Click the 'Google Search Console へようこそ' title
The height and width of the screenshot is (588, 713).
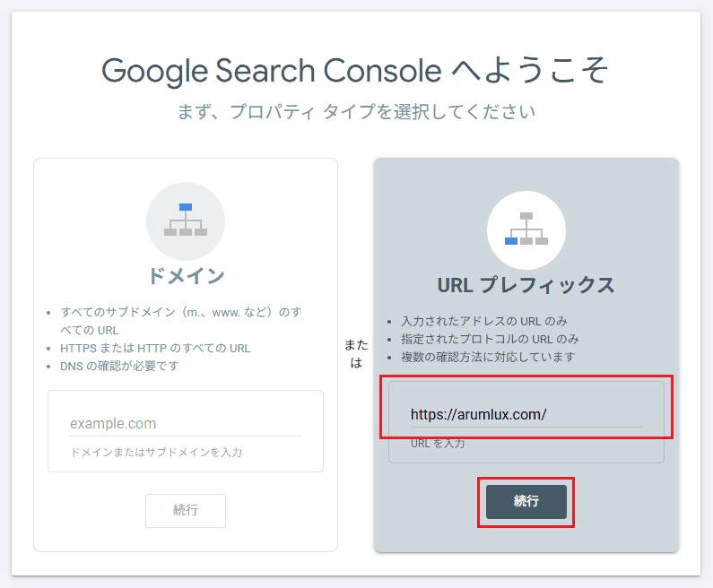click(354, 71)
